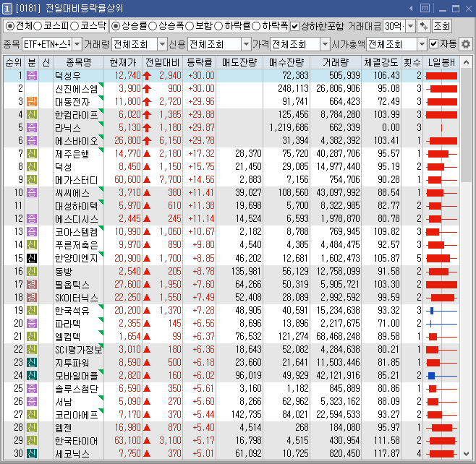Click the memo M icon in title bar

pyautogui.click(x=425, y=8)
